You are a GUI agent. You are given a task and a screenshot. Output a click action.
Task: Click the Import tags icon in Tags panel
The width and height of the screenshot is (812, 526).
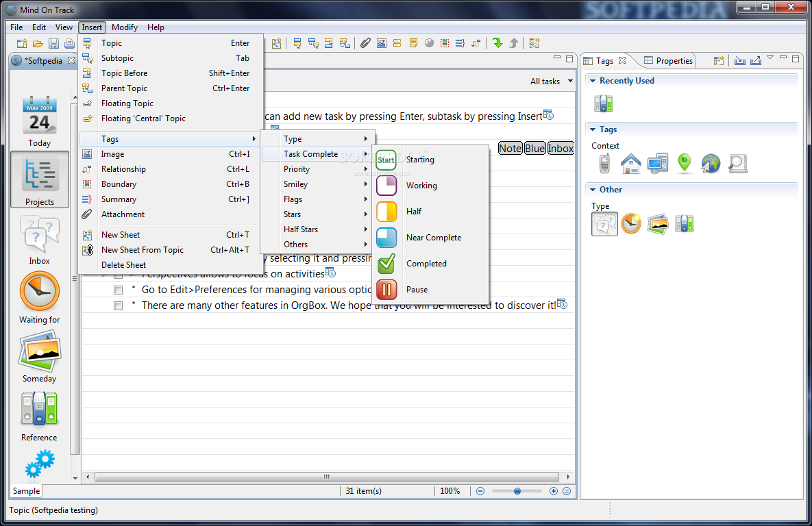tap(740, 60)
